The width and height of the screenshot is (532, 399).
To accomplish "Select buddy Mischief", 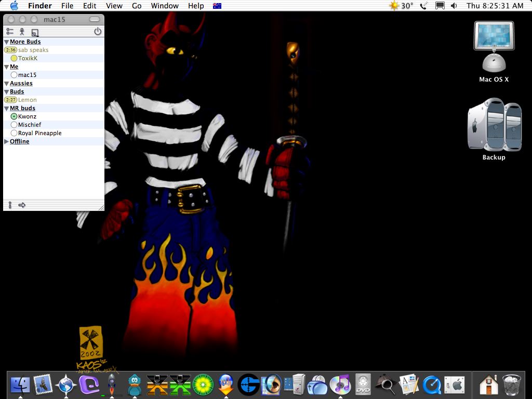I will pyautogui.click(x=54, y=125).
